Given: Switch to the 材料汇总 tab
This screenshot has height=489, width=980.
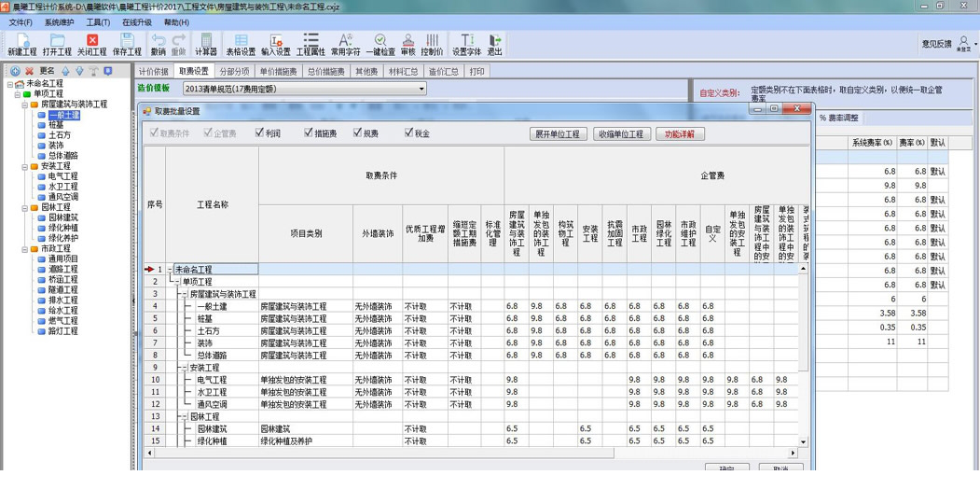Looking at the screenshot, I should (x=403, y=71).
